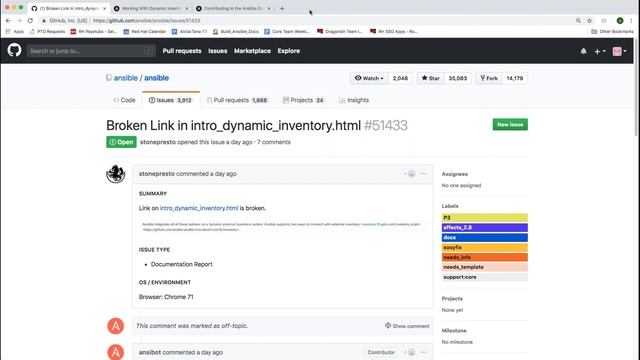640x360 pixels.
Task: Click the Open issue status badge
Action: [121, 142]
